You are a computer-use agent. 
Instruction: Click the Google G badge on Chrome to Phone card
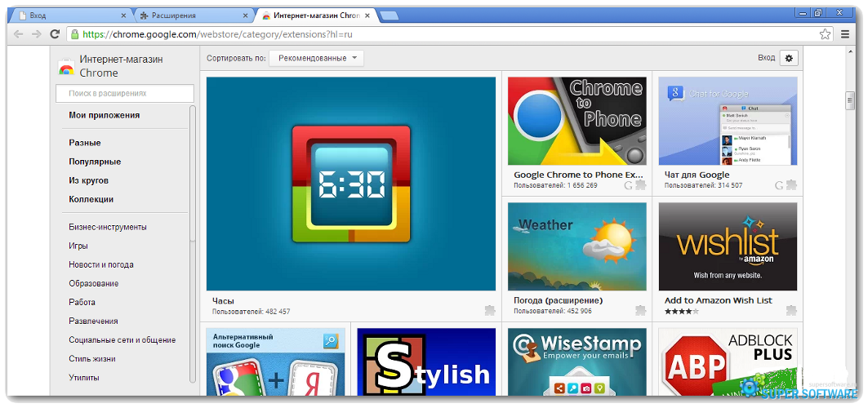(x=628, y=185)
